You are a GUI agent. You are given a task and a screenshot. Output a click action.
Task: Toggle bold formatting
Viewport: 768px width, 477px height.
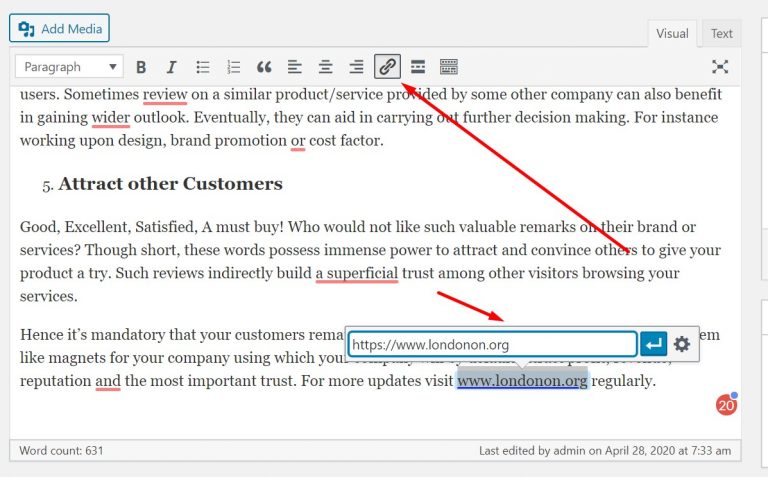141,67
